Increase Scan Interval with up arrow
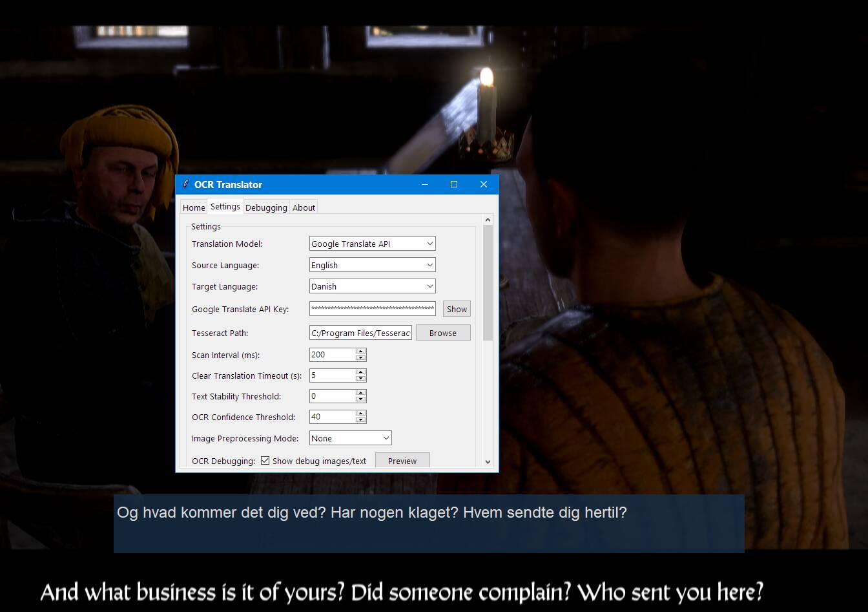Viewport: 868px width, 612px height. pyautogui.click(x=361, y=351)
